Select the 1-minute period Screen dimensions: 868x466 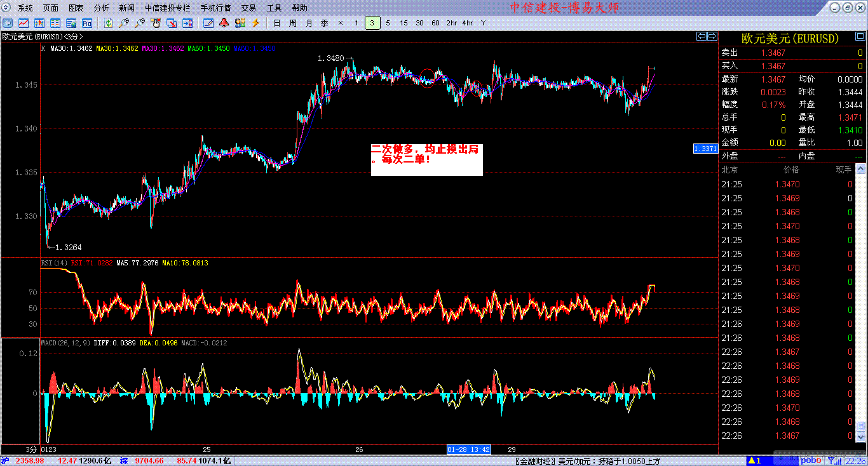pyautogui.click(x=356, y=23)
